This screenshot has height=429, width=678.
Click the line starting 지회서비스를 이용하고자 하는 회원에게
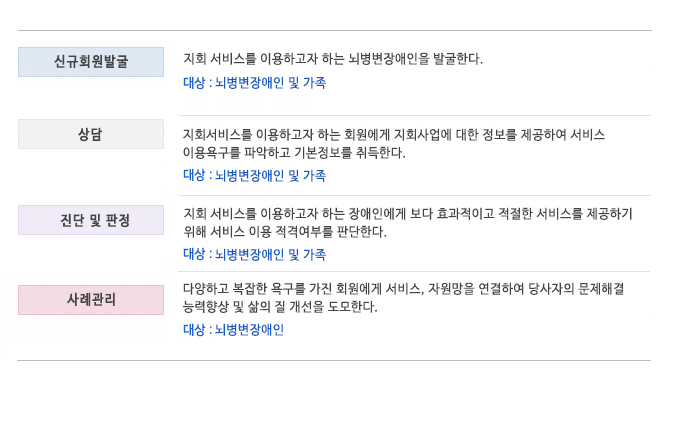(x=393, y=134)
